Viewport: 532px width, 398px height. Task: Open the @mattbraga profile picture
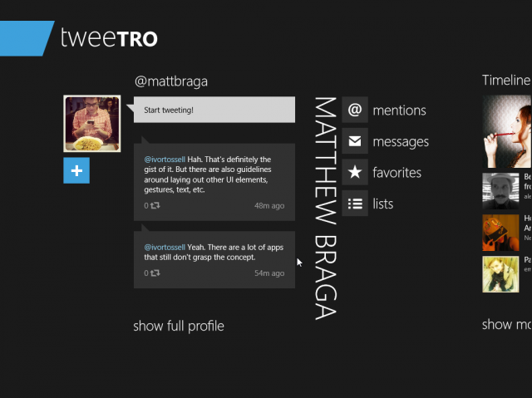(x=92, y=124)
